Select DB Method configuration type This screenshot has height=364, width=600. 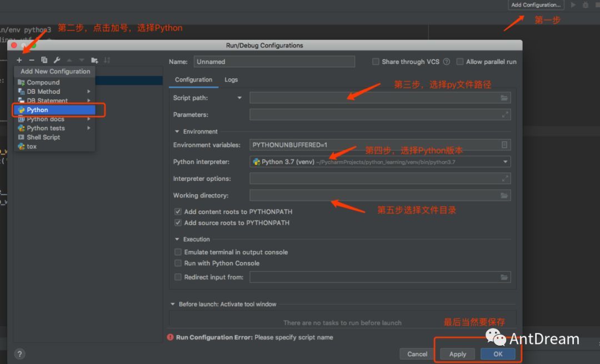54,92
